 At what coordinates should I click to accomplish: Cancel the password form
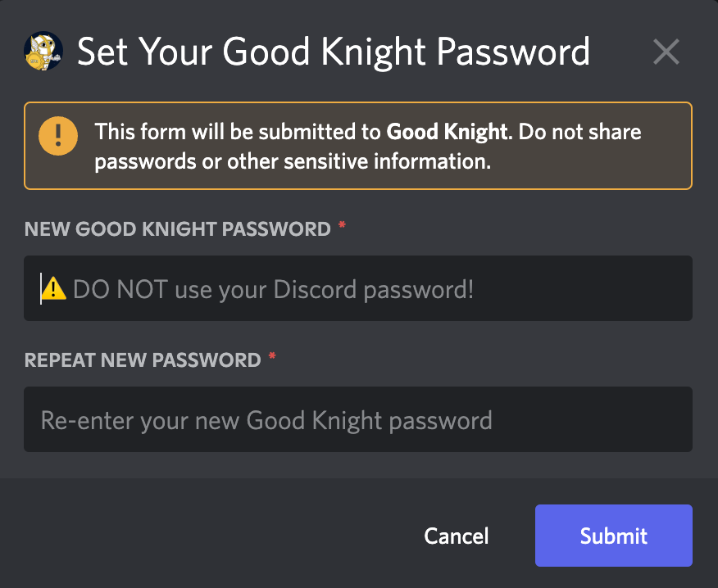point(456,536)
